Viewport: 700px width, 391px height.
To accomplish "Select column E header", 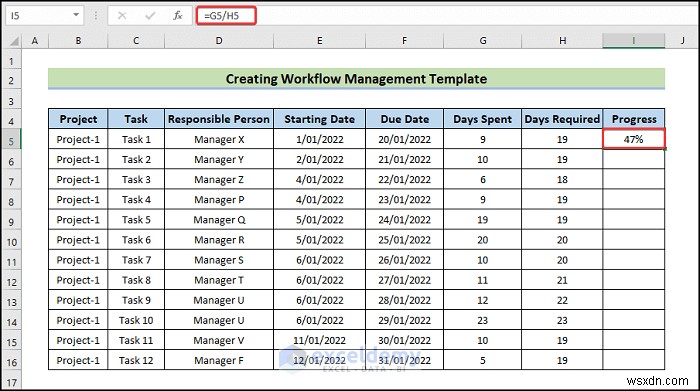I will 320,41.
